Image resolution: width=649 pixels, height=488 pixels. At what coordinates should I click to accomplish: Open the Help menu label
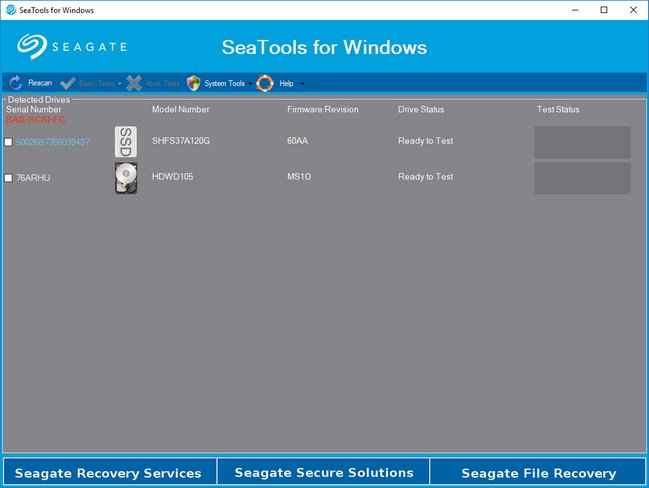point(286,83)
